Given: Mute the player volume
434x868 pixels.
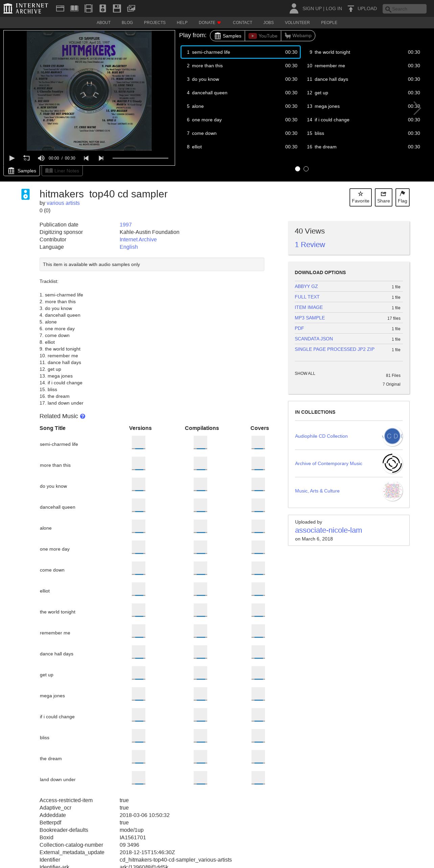Looking at the screenshot, I should tap(41, 158).
